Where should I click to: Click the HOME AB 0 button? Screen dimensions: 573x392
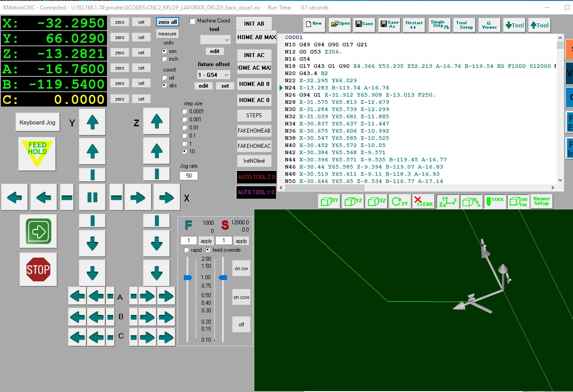pos(254,84)
